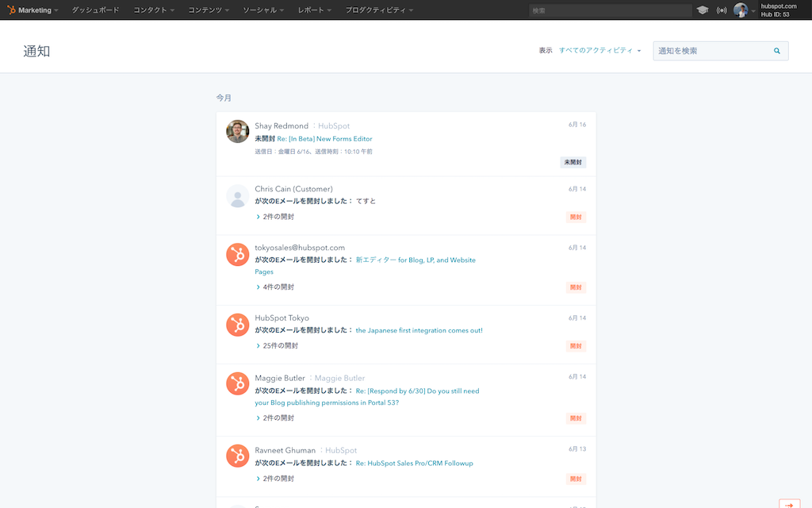Open Re: HubSpot Sales Pro/CRM Followup link
Viewport: 812px width, 508px height.
click(414, 464)
